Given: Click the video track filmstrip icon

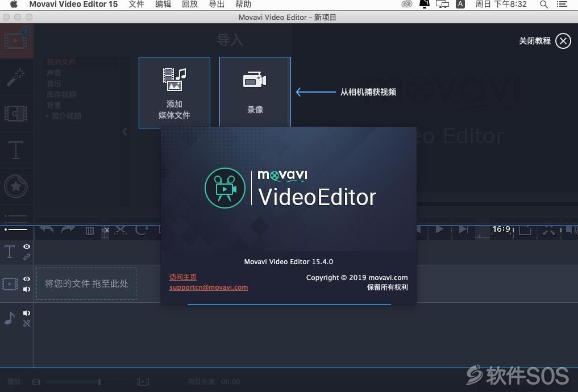Looking at the screenshot, I should coord(10,284).
